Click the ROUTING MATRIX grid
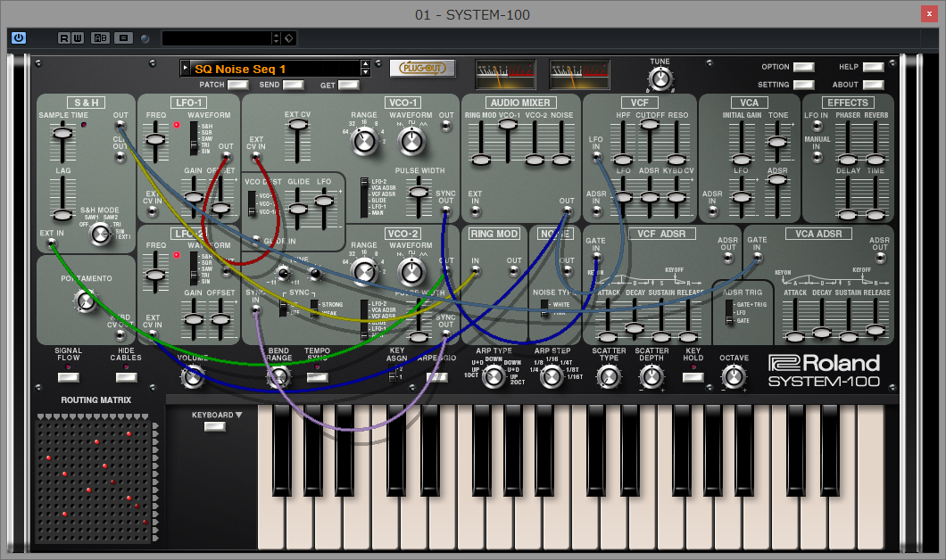 [x=94, y=481]
